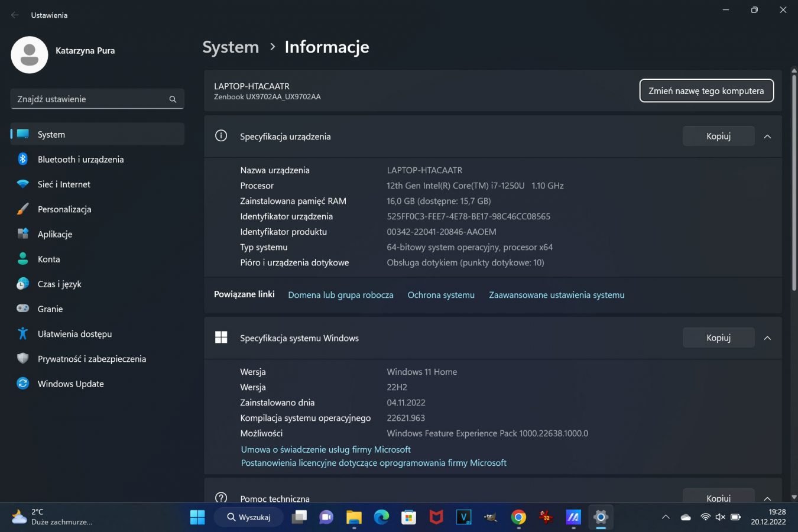Screen dimensions: 798x532
Task: Collapse the Specyfikacja urządzenia section
Action: pyautogui.click(x=767, y=137)
